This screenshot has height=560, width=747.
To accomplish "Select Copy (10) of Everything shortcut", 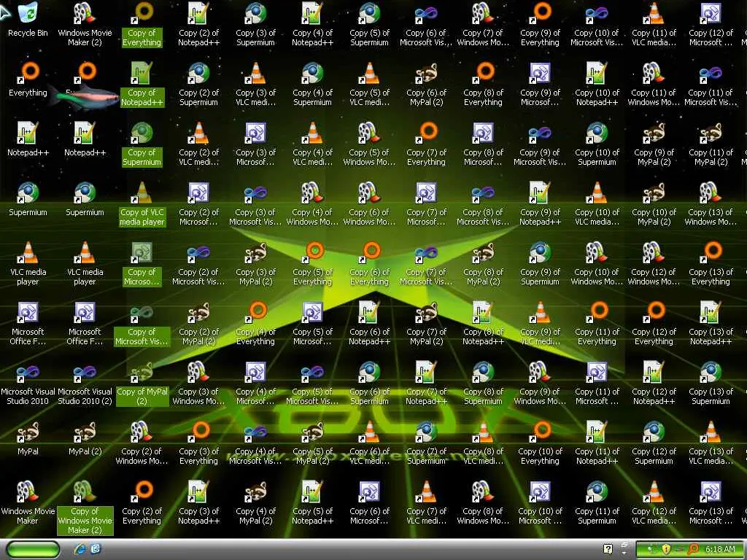I will [x=541, y=443].
